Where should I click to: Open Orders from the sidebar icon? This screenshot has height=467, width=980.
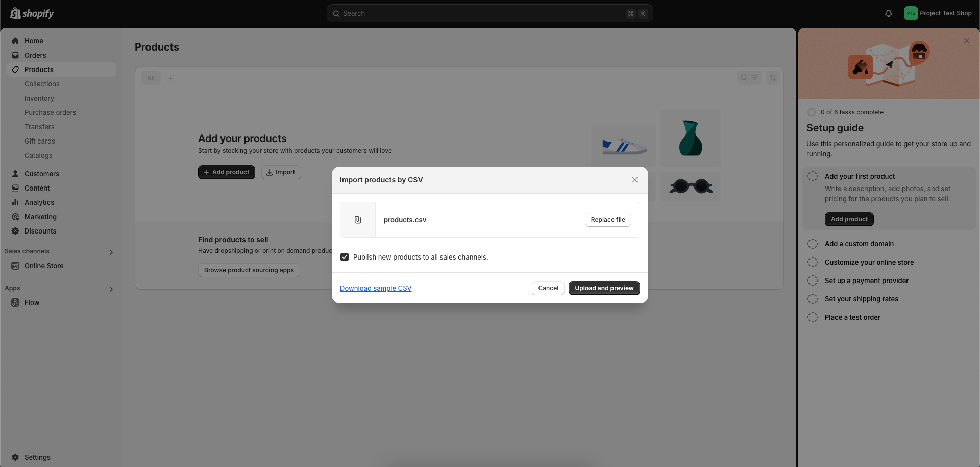click(16, 55)
